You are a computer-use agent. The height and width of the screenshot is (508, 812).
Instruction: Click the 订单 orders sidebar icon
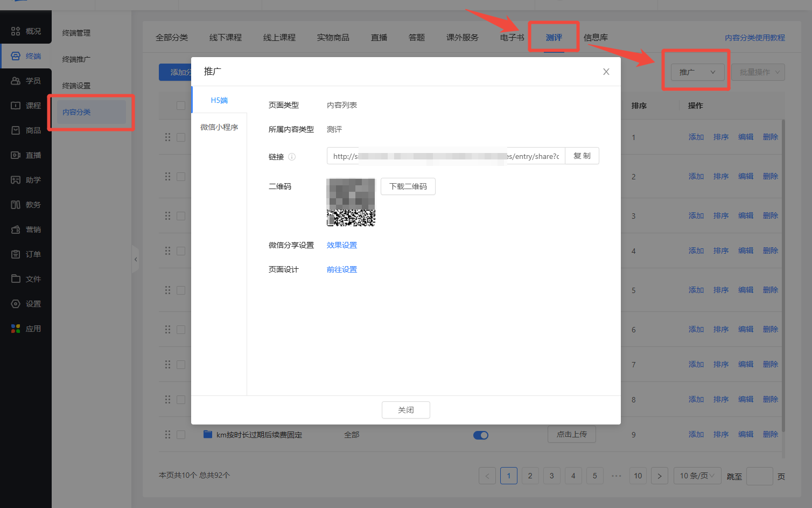(x=16, y=254)
